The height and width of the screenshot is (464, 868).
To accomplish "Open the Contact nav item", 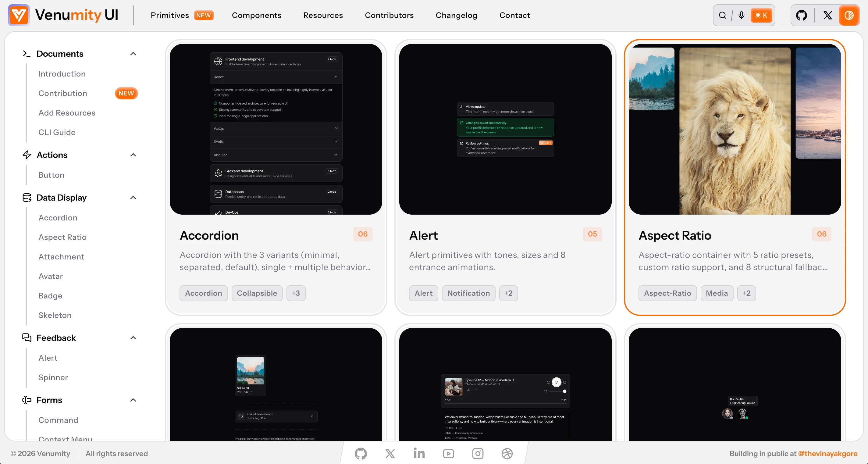I will tap(514, 15).
